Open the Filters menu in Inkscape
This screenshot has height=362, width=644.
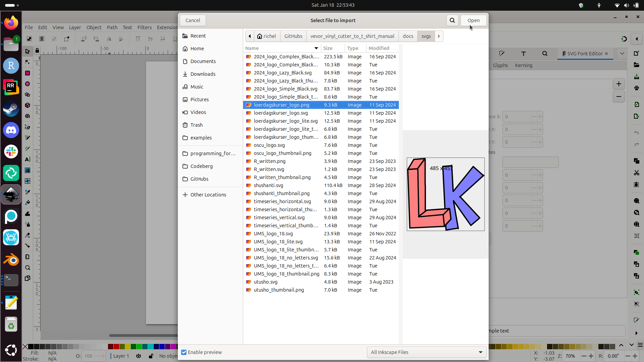coord(145,27)
